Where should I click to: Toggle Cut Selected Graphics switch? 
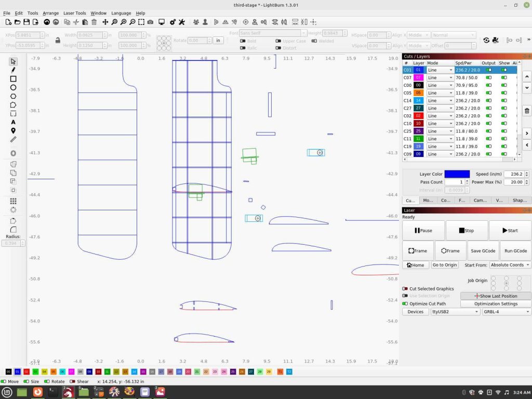click(x=405, y=289)
